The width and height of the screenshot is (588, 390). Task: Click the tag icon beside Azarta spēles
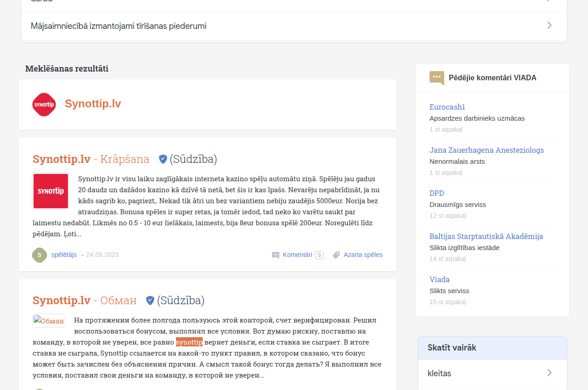pos(336,255)
